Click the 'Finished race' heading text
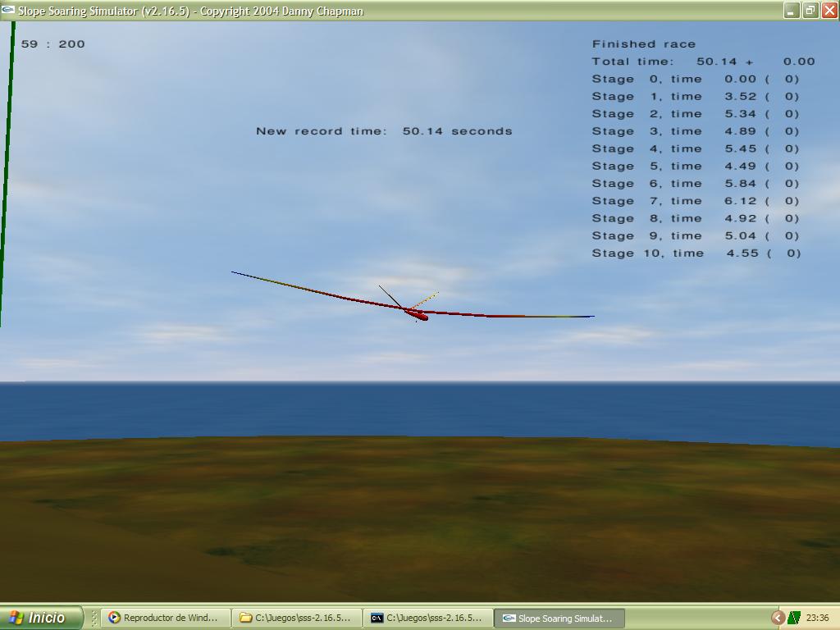840x630 pixels. pyautogui.click(x=644, y=44)
